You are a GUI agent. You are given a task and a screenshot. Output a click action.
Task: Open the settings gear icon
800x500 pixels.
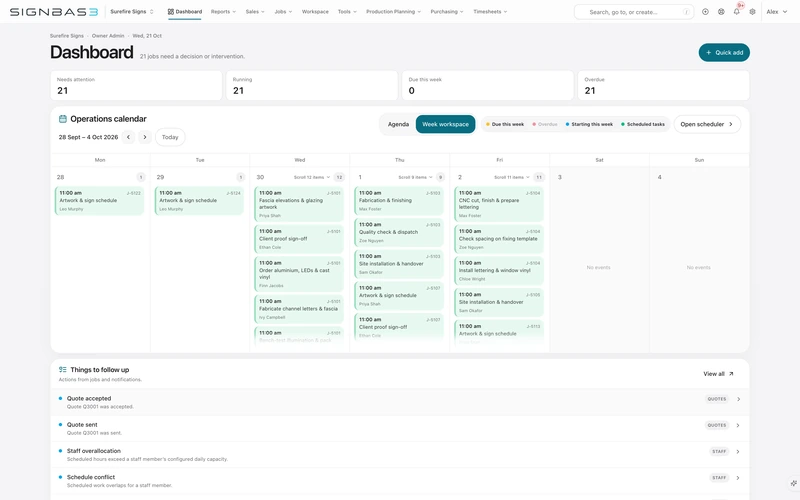tap(753, 12)
